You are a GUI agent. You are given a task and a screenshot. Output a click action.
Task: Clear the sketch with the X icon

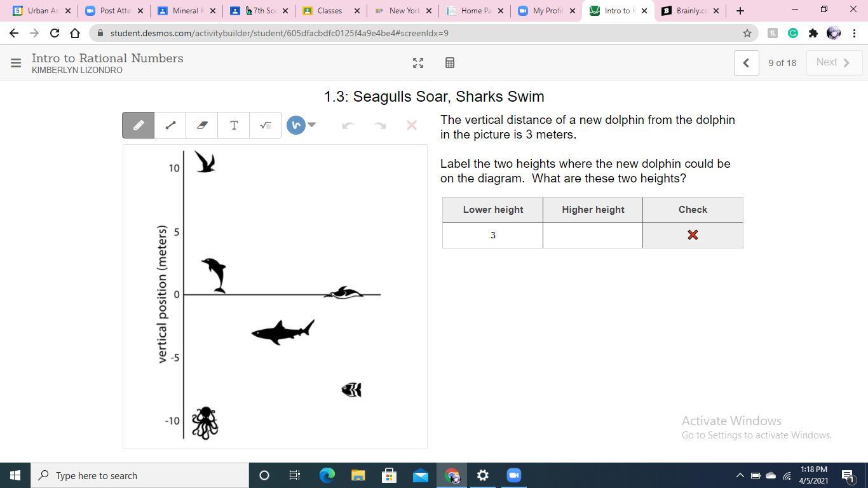pos(412,125)
